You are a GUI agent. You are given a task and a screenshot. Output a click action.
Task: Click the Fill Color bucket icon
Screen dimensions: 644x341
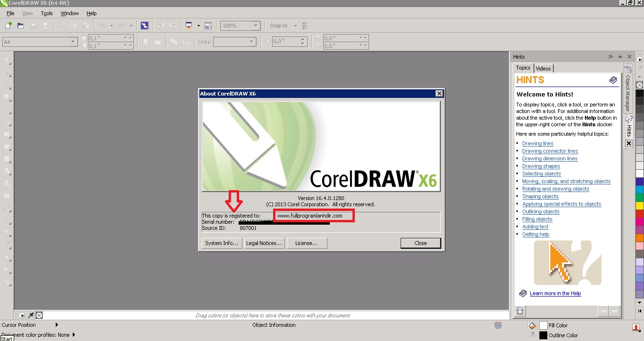pyautogui.click(x=532, y=325)
